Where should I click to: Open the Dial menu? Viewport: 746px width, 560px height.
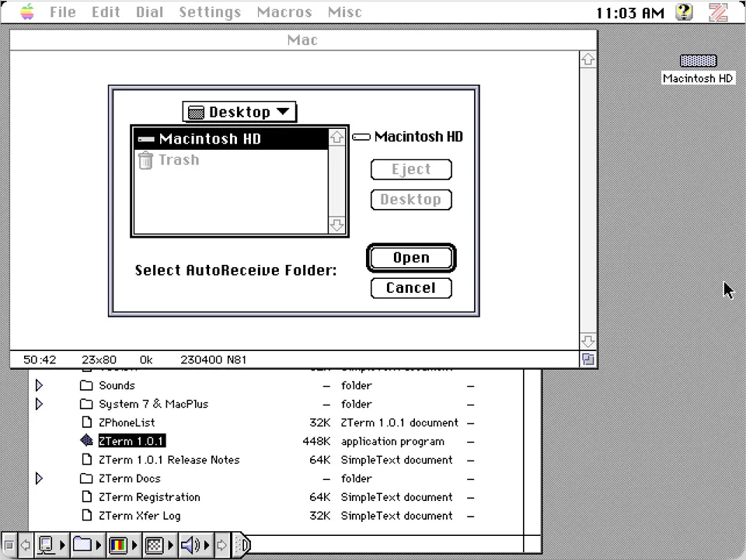149,12
